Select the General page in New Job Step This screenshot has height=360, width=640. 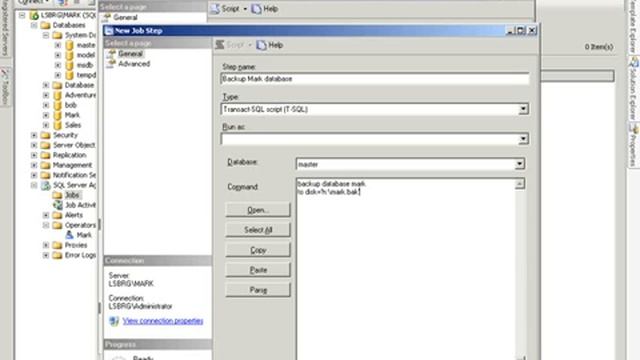[130, 54]
